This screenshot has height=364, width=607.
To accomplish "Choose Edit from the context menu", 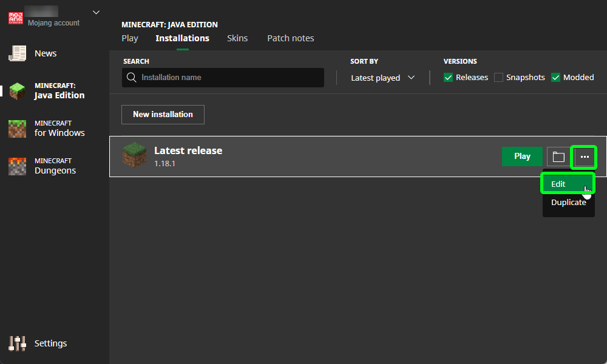I will pos(568,184).
